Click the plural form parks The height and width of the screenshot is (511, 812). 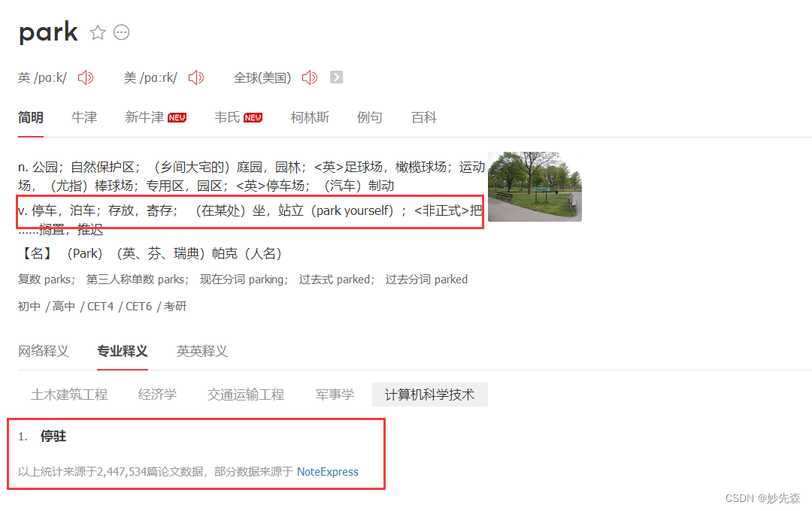(x=57, y=280)
